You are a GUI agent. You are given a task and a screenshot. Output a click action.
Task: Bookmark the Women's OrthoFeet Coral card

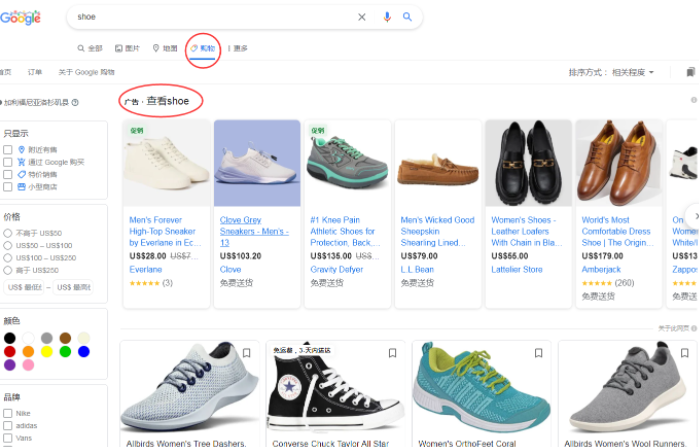(x=539, y=353)
